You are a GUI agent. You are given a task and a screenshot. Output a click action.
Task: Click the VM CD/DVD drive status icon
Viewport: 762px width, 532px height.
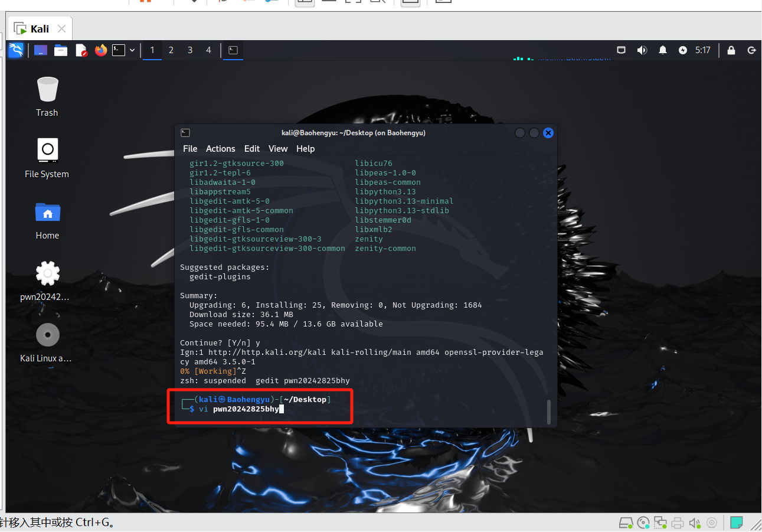click(644, 523)
